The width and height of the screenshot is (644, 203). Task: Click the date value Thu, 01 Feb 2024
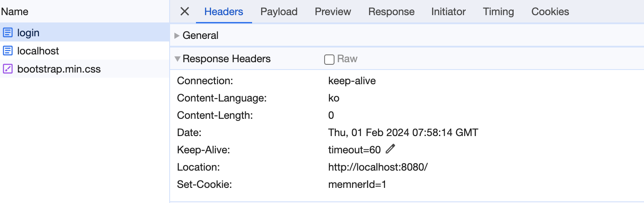point(403,133)
